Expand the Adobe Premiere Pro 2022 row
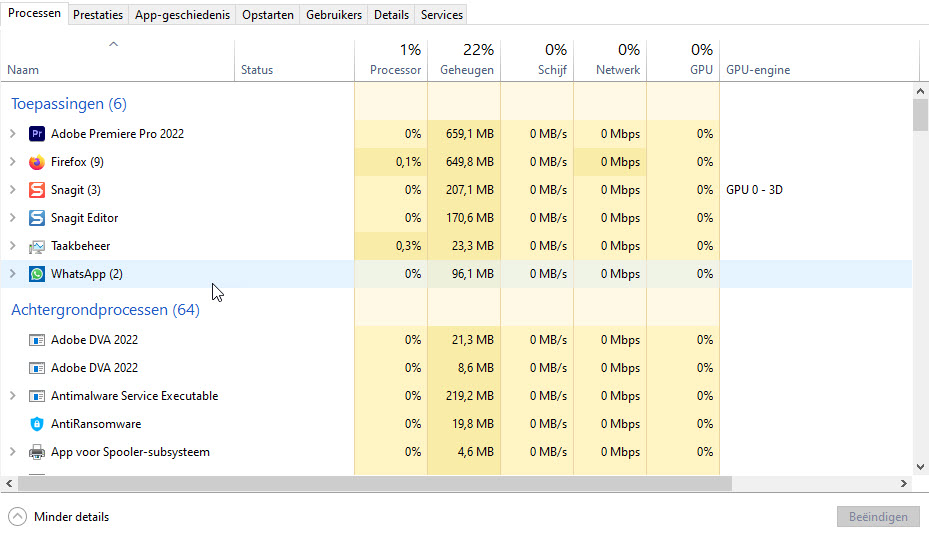The image size is (929, 541). [12, 134]
